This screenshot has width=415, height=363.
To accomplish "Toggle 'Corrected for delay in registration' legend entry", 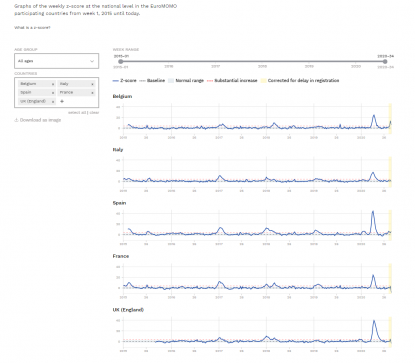I will [x=300, y=81].
